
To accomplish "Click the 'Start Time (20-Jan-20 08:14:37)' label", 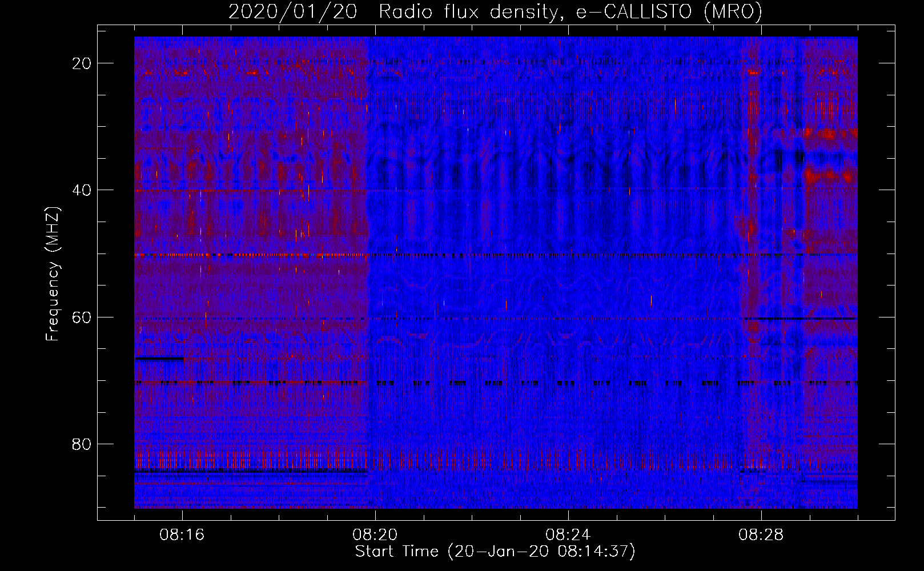I will click(495, 552).
